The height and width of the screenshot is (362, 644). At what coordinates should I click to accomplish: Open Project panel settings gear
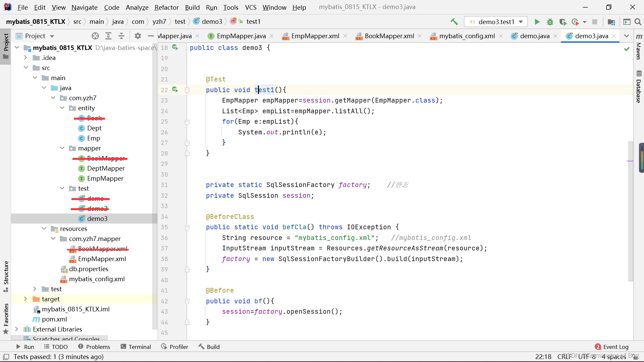pos(138,36)
